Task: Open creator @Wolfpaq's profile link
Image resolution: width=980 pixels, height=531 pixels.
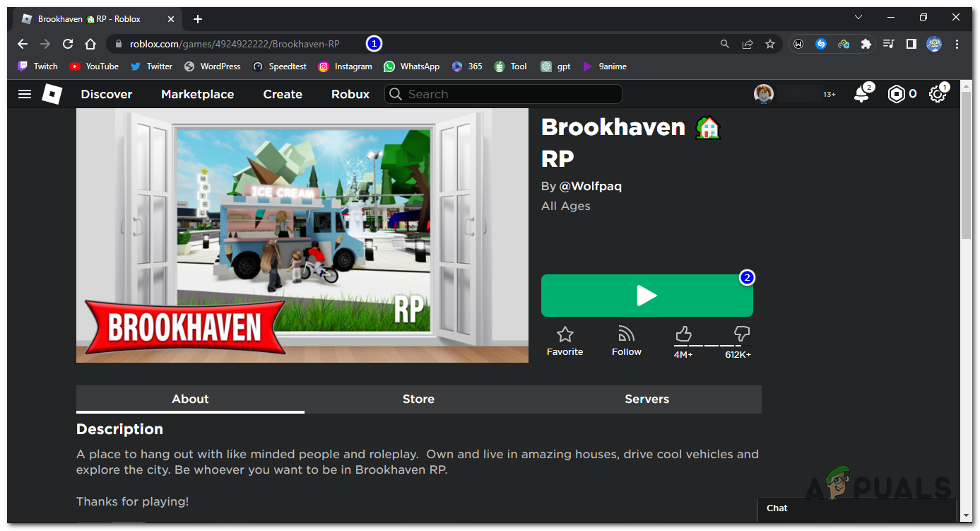Action: pyautogui.click(x=590, y=186)
